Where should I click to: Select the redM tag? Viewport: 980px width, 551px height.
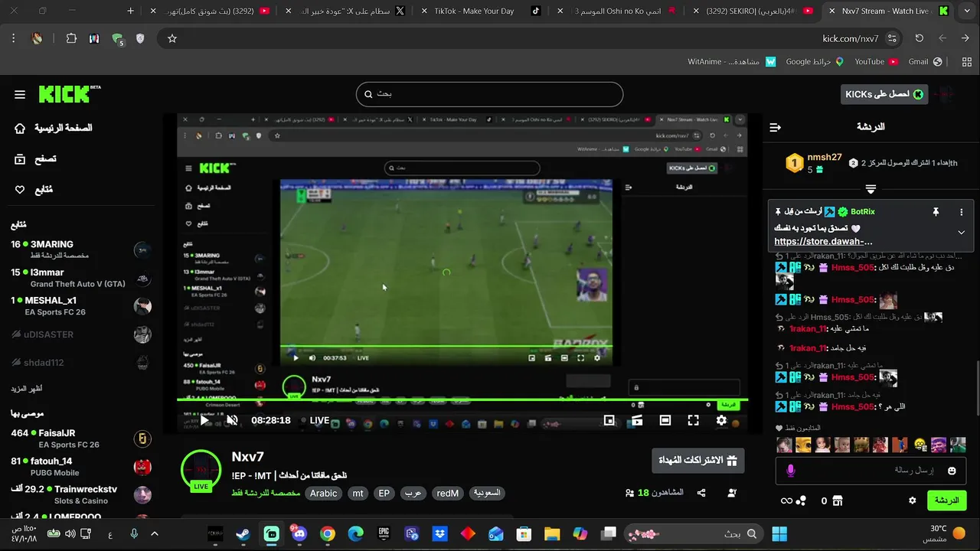click(x=447, y=494)
